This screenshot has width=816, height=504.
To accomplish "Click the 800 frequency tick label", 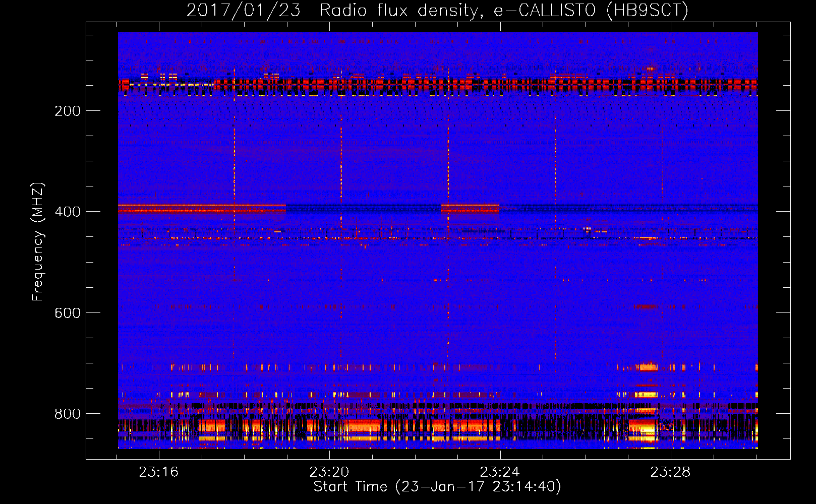I will pos(68,414).
